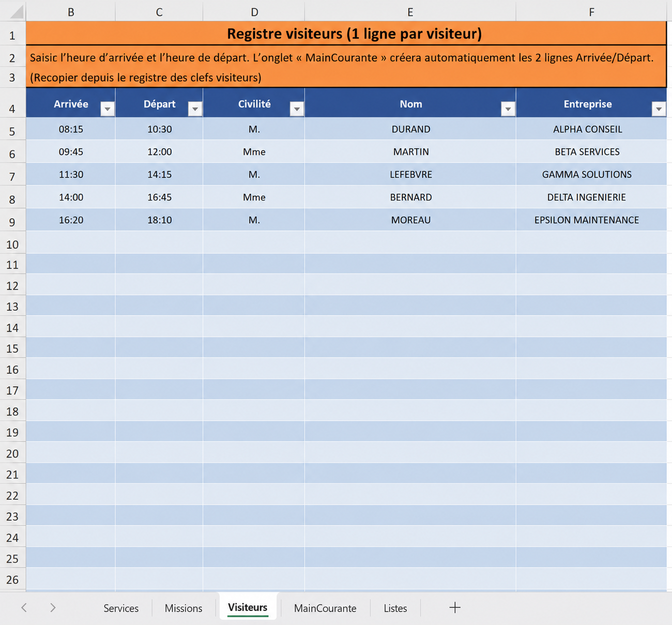Open the MainCourante sheet tab

click(x=325, y=608)
